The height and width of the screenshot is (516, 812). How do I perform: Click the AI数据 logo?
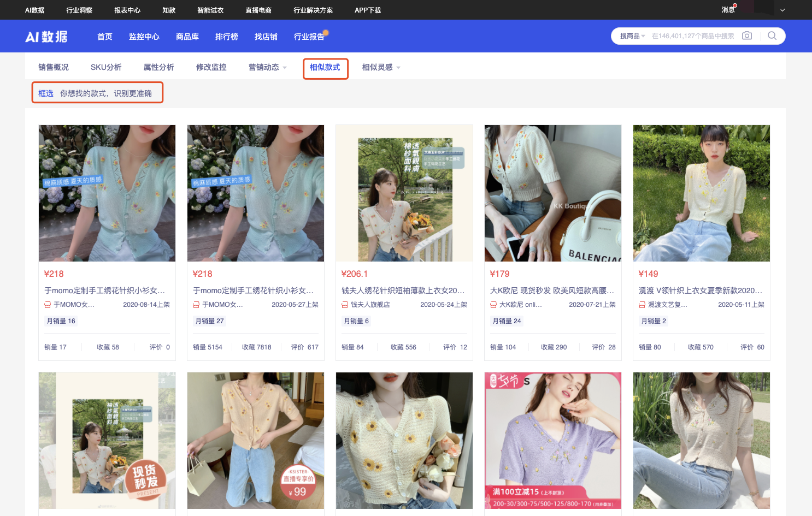tap(46, 37)
